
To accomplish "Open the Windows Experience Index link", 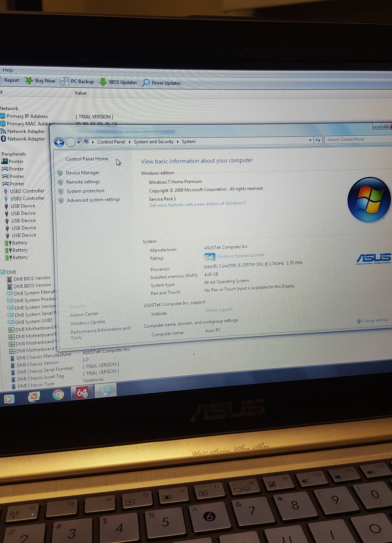I will coord(240,255).
